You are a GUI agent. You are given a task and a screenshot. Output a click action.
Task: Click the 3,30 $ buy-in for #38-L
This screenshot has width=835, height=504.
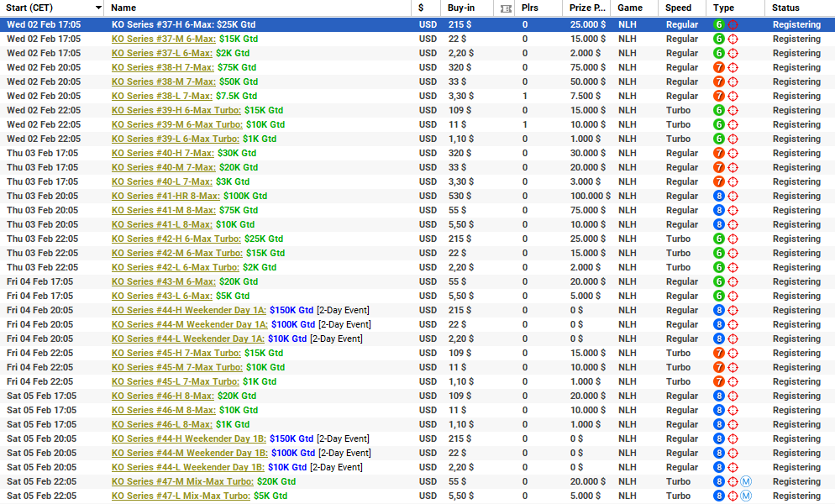[x=460, y=96]
